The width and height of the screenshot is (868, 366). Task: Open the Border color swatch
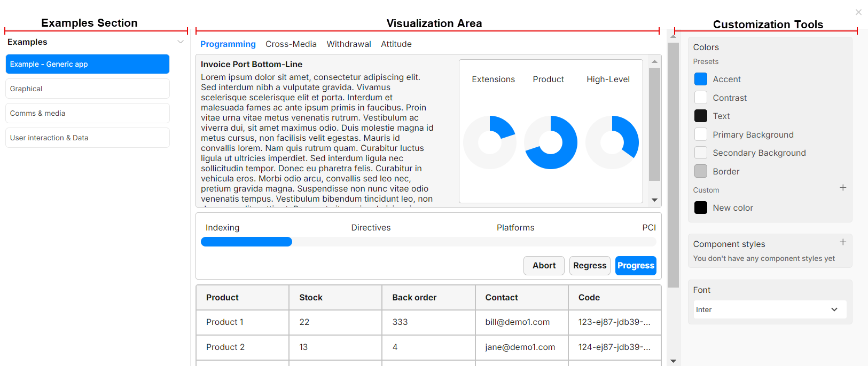pyautogui.click(x=701, y=171)
